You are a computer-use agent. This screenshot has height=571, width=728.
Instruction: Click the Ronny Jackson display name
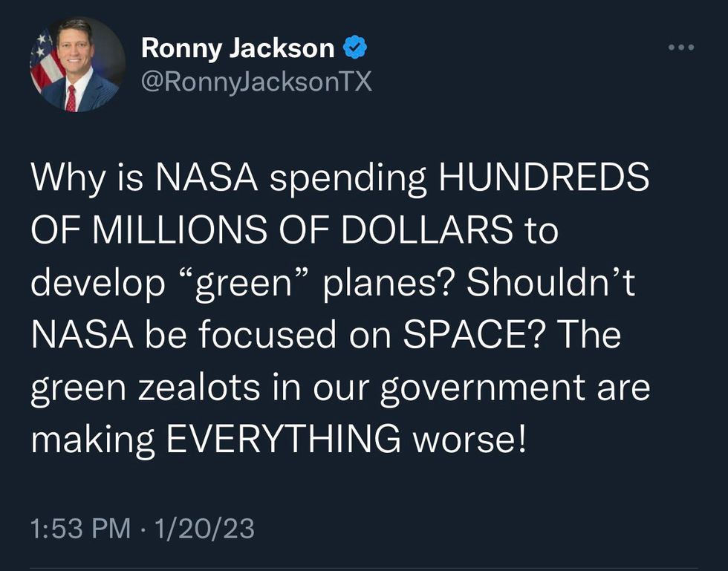click(238, 48)
